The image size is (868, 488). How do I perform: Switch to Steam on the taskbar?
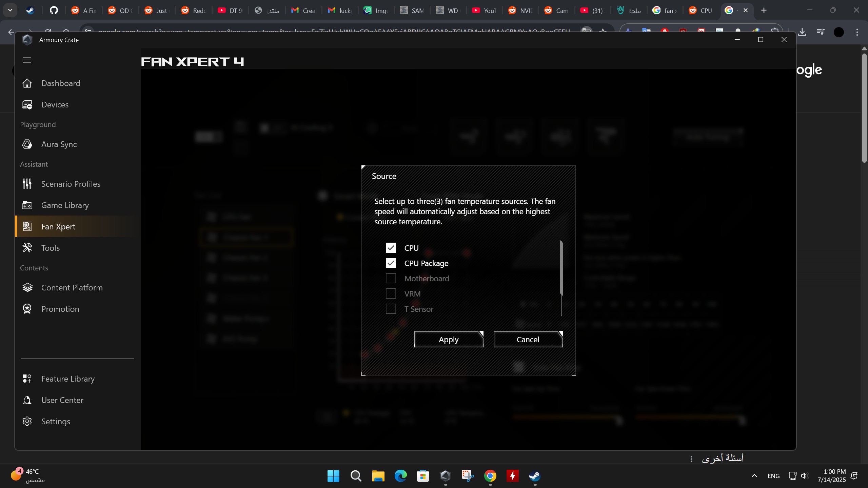click(535, 476)
